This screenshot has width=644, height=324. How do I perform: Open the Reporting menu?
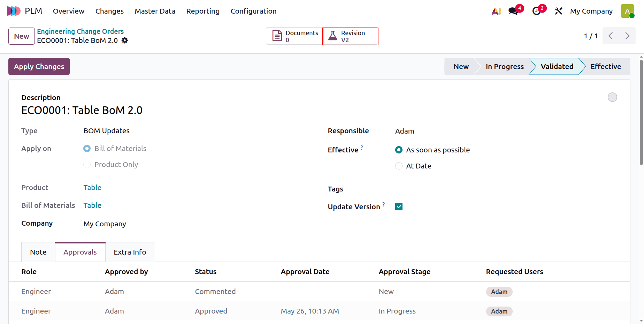203,11
